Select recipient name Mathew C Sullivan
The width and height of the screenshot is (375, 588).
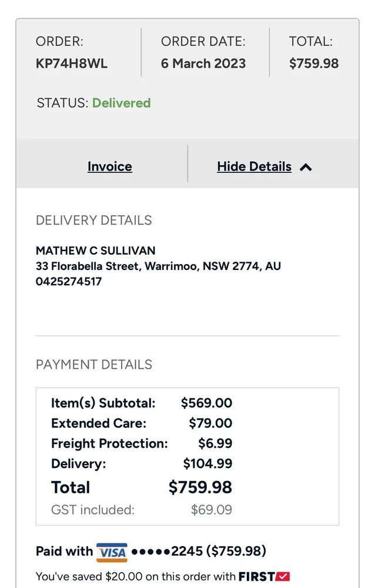[x=96, y=250]
